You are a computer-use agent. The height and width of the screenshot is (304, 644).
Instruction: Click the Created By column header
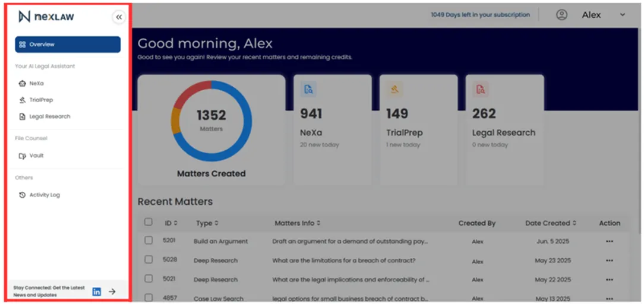(x=477, y=223)
